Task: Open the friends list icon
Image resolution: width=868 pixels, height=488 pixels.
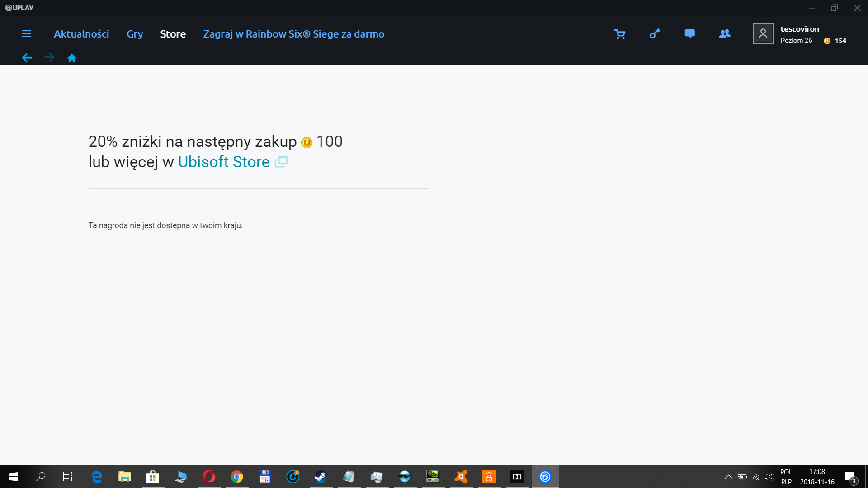Action: coord(725,34)
